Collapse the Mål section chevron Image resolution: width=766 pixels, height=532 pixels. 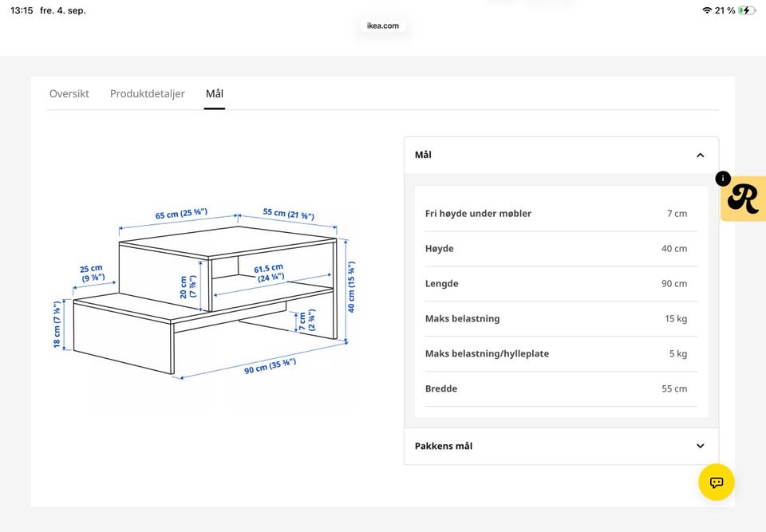coord(700,156)
